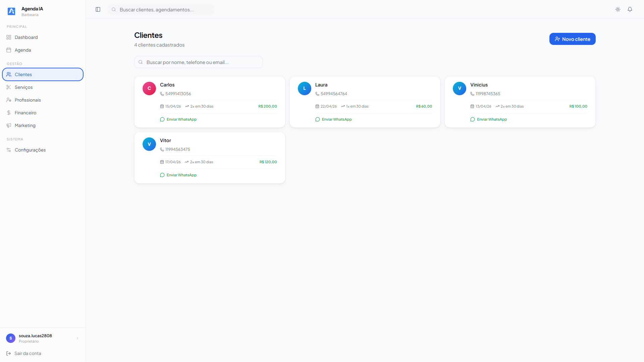Click phone icon on Carlos card
The height and width of the screenshot is (362, 644).
[162, 94]
